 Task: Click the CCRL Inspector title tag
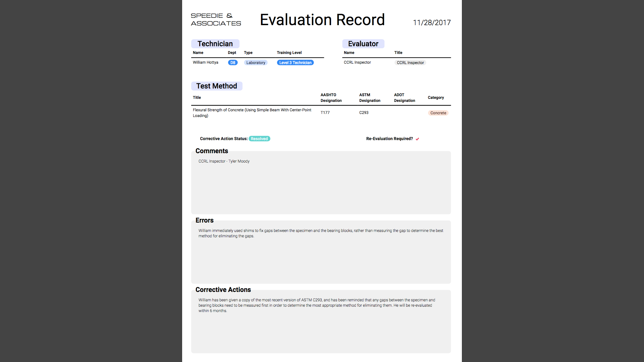(410, 63)
